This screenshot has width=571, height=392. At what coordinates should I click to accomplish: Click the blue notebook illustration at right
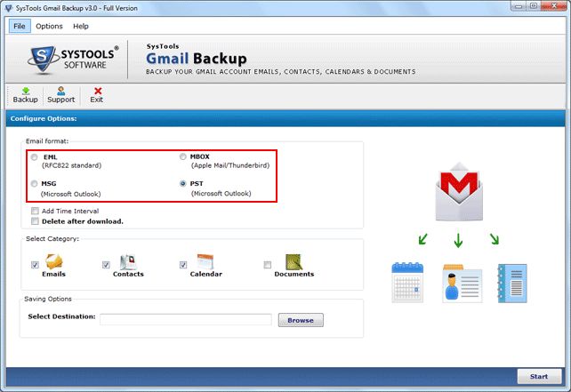[512, 284]
